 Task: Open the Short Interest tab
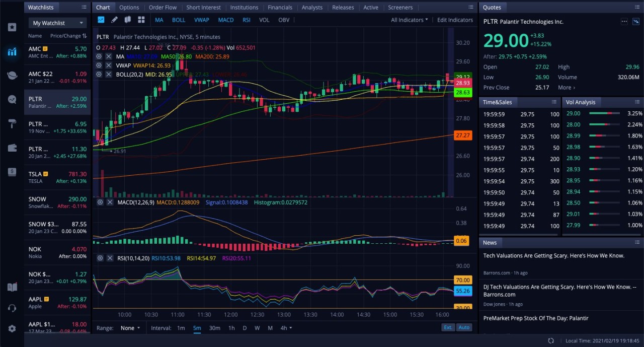(x=203, y=8)
